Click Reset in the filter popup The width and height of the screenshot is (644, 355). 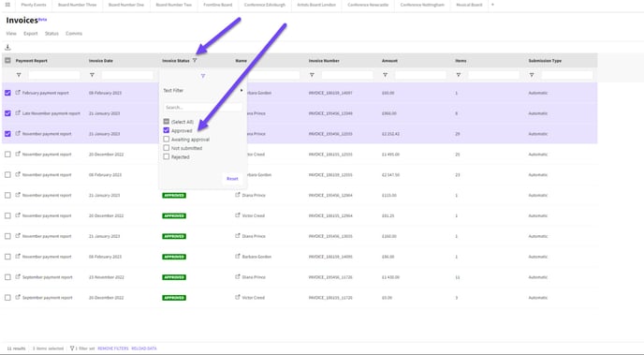[232, 179]
